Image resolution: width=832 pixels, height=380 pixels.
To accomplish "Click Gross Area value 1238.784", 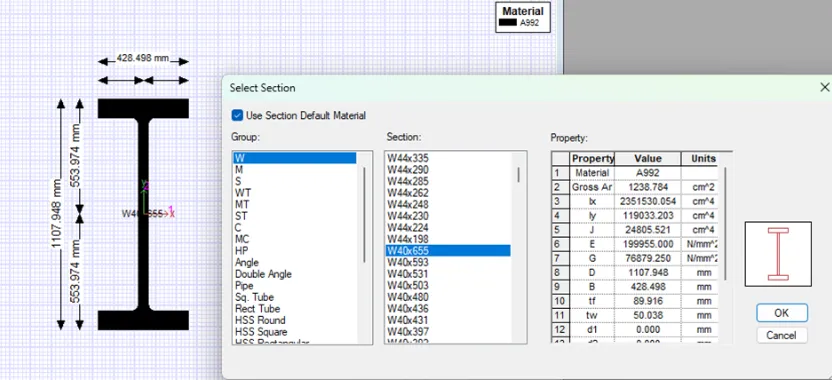I will [x=647, y=187].
